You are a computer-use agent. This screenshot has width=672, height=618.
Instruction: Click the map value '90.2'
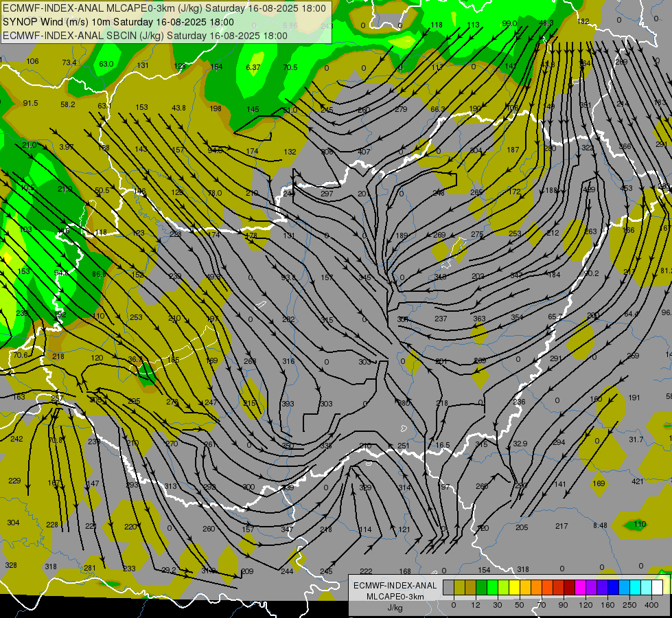tap(592, 273)
